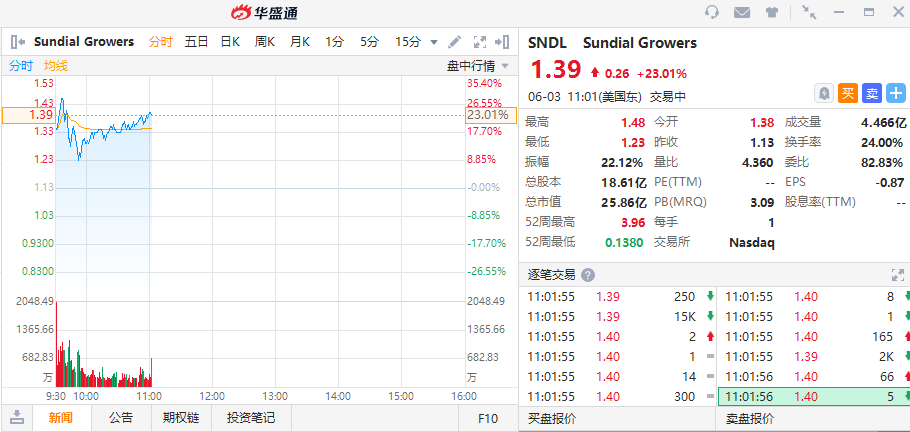
Task: Toggle the 分时 line legend
Action: pyautogui.click(x=21, y=66)
